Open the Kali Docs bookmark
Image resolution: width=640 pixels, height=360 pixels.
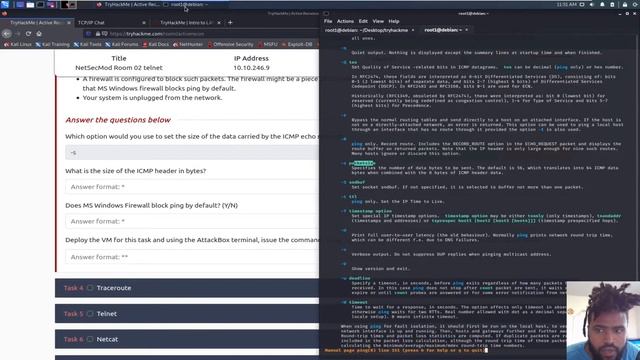click(156, 44)
